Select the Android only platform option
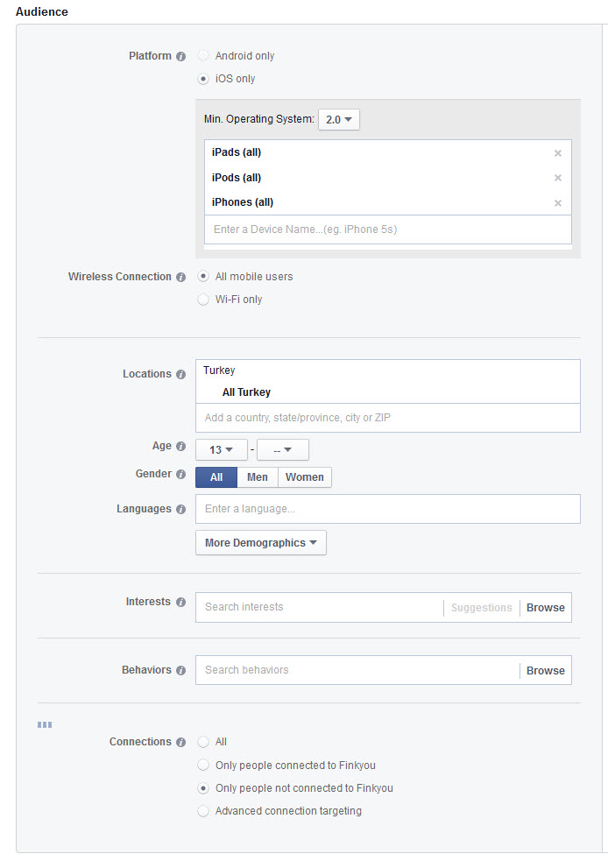Screen dimensions: 608x868 [x=203, y=56]
